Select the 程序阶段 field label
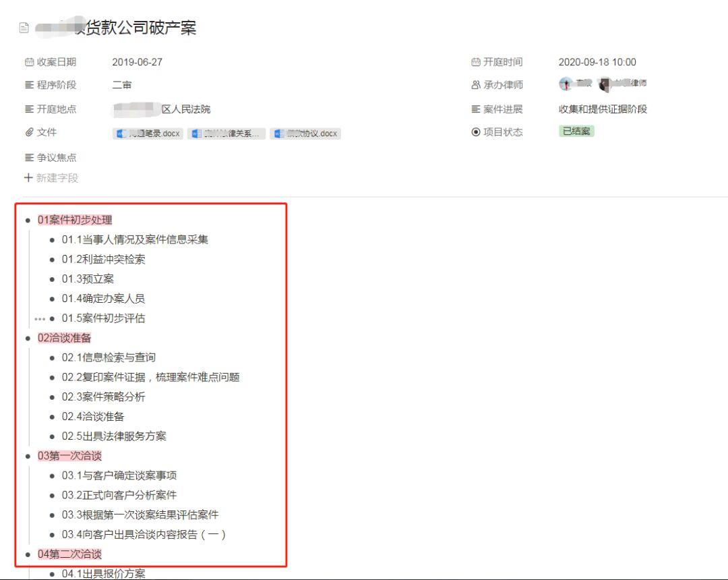This screenshot has height=580, width=728. [57, 85]
